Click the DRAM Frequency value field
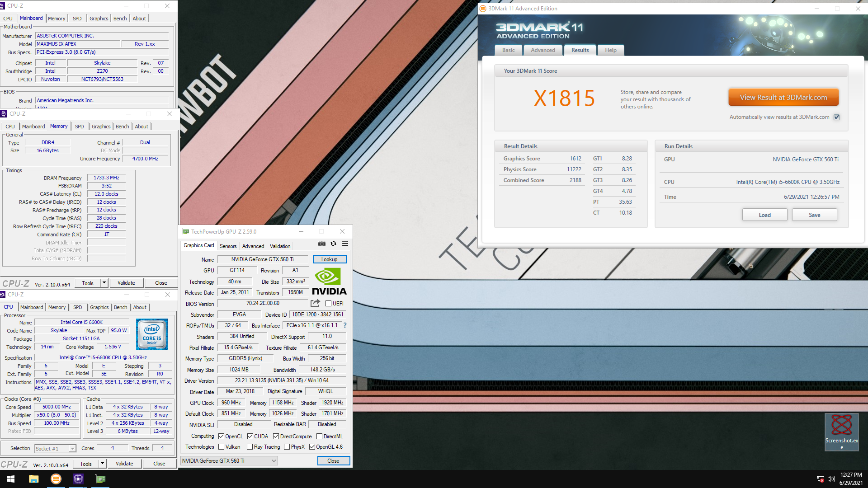This screenshot has width=868, height=488. click(x=107, y=178)
